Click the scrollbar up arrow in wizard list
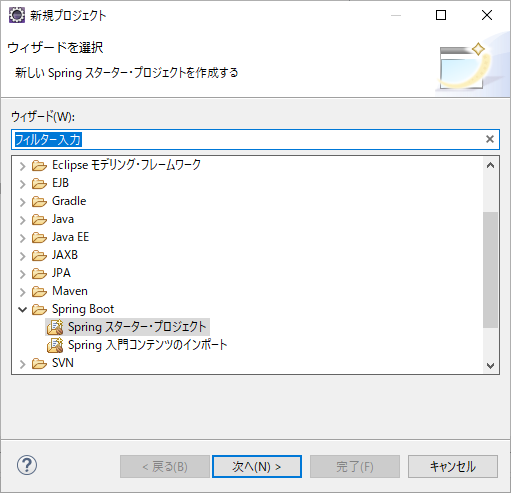Image resolution: width=511 pixels, height=493 pixels. (490, 165)
